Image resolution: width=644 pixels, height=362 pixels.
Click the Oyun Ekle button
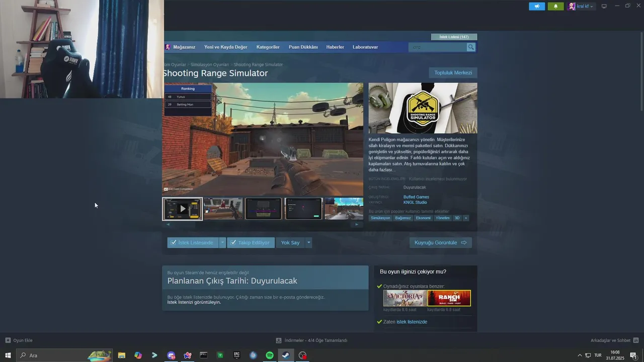19,340
